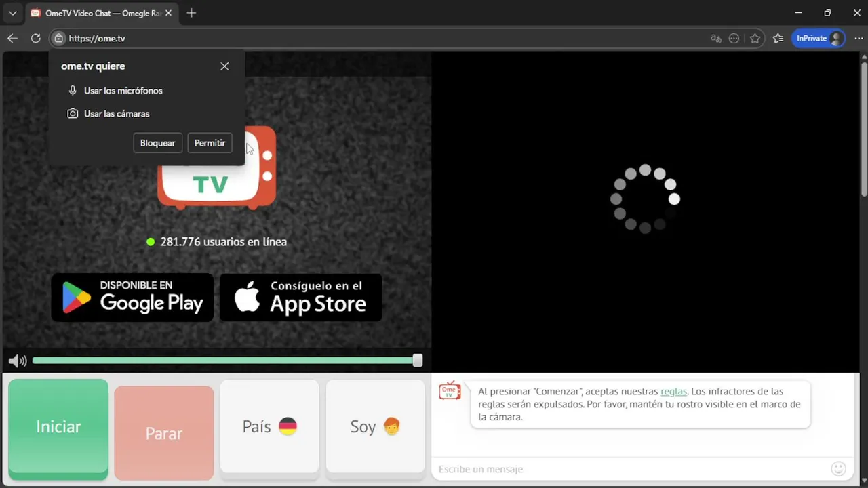Close the ome.tv permission popup

224,66
